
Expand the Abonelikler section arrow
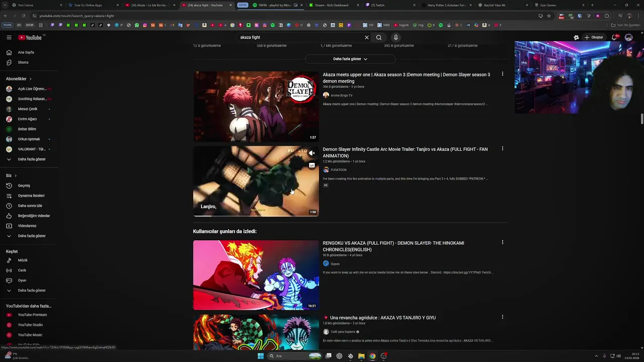30,78
